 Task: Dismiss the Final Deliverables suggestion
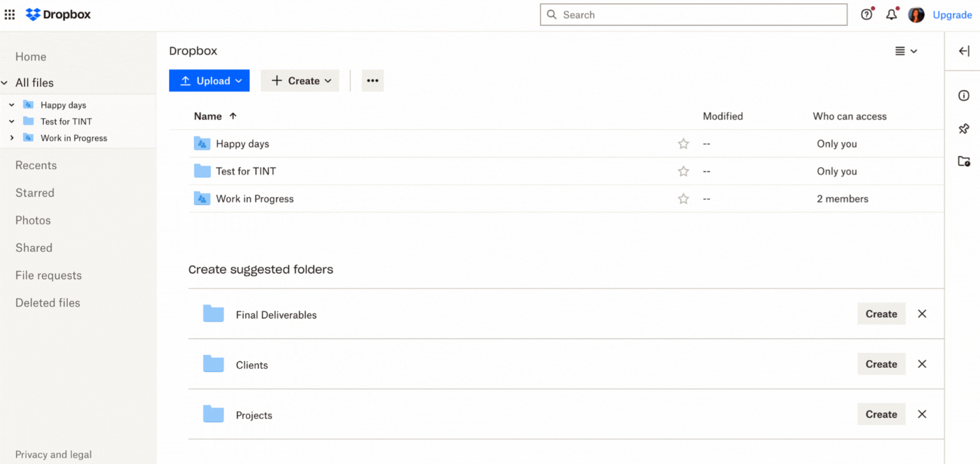[x=922, y=314]
